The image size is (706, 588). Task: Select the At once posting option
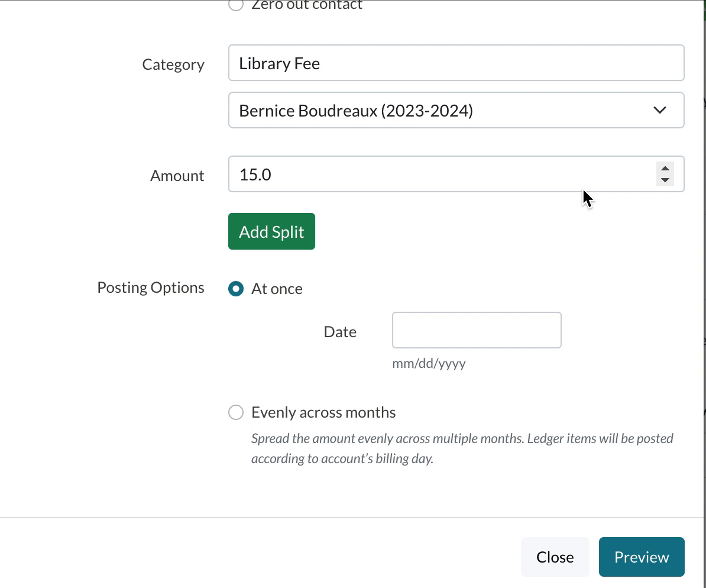point(235,289)
